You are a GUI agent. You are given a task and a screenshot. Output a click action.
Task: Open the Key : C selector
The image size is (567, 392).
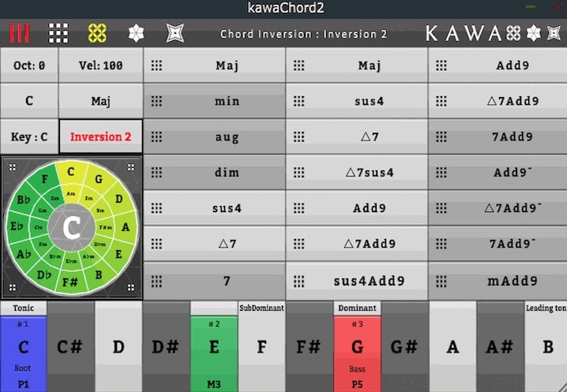(x=29, y=136)
